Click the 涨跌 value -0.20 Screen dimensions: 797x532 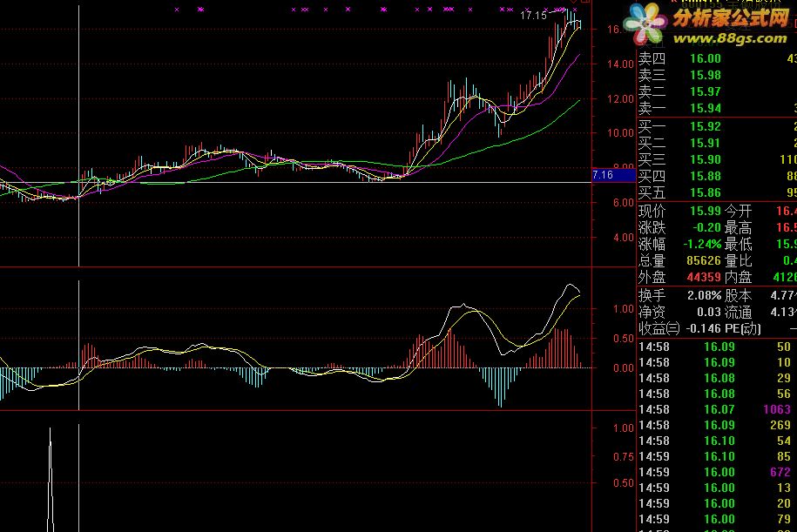(x=706, y=227)
